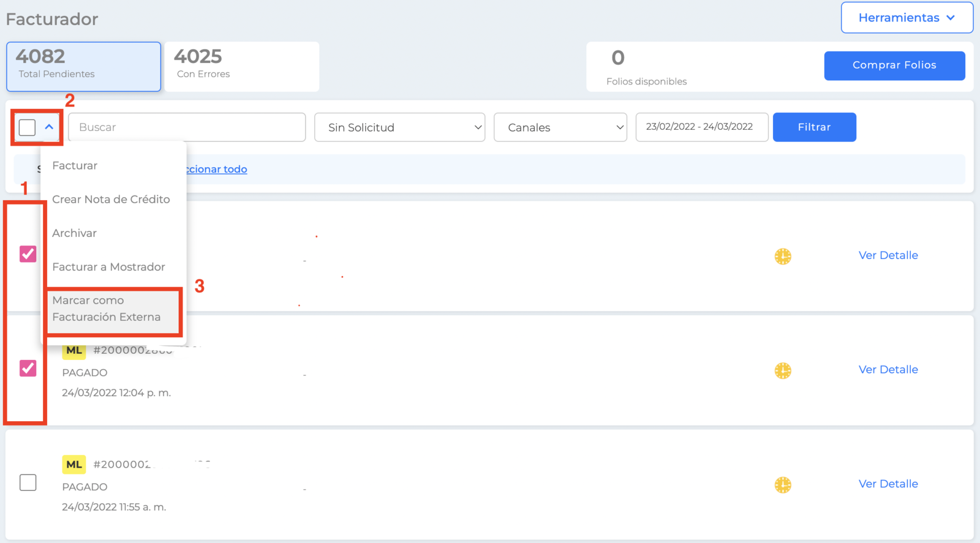Toggle the select-all checkbox beside the search box
The width and height of the screenshot is (980, 543).
click(27, 127)
